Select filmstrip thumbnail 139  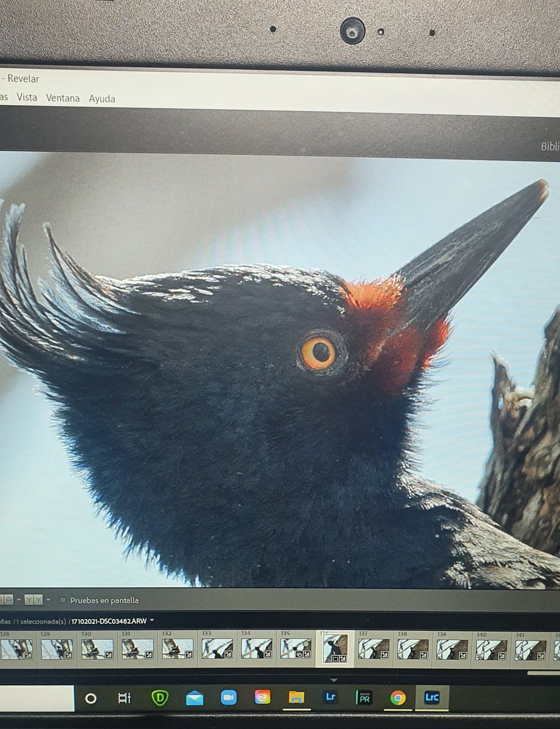(x=452, y=649)
